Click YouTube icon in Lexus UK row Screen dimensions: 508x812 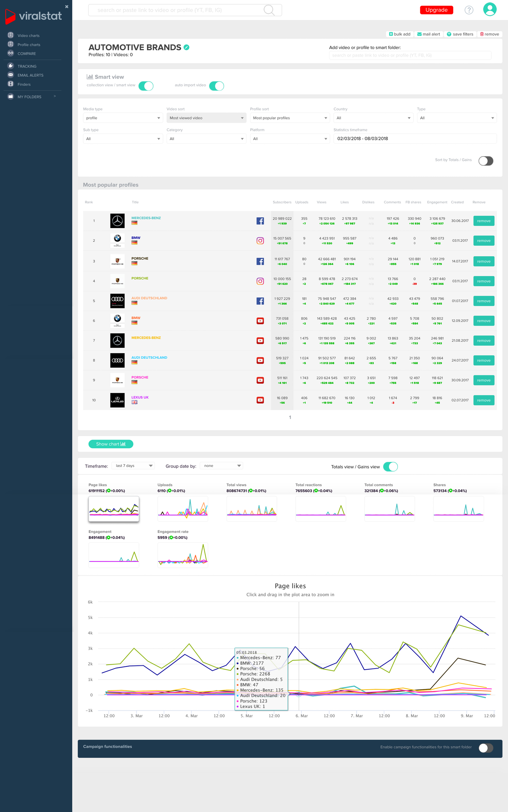pyautogui.click(x=260, y=400)
